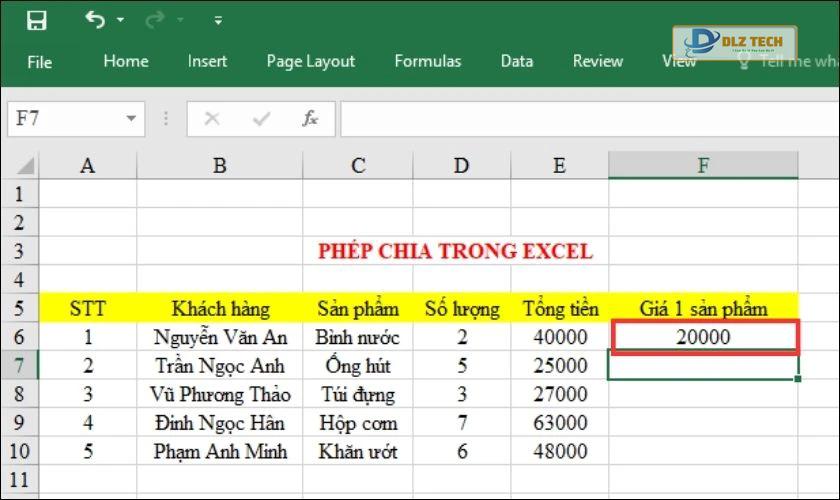This screenshot has height=500, width=840.
Task: Select quantity cell 7 in Hộp cơm row
Action: coord(462,423)
